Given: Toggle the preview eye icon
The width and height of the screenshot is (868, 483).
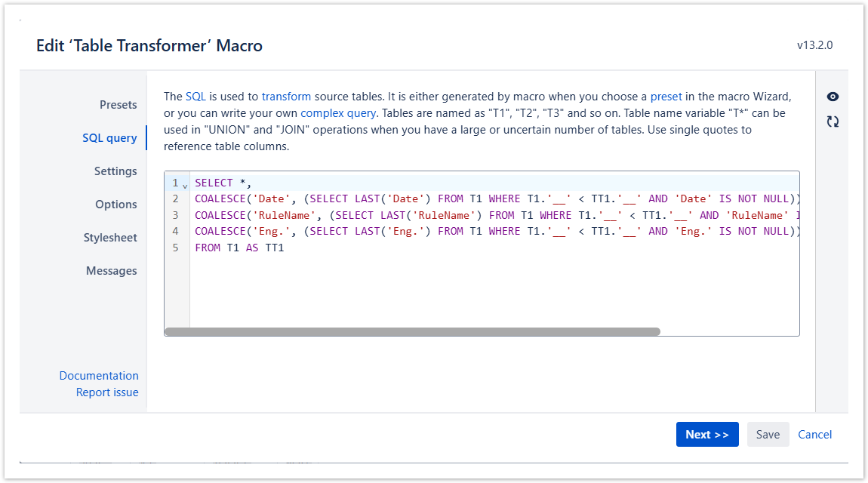Looking at the screenshot, I should tap(833, 97).
